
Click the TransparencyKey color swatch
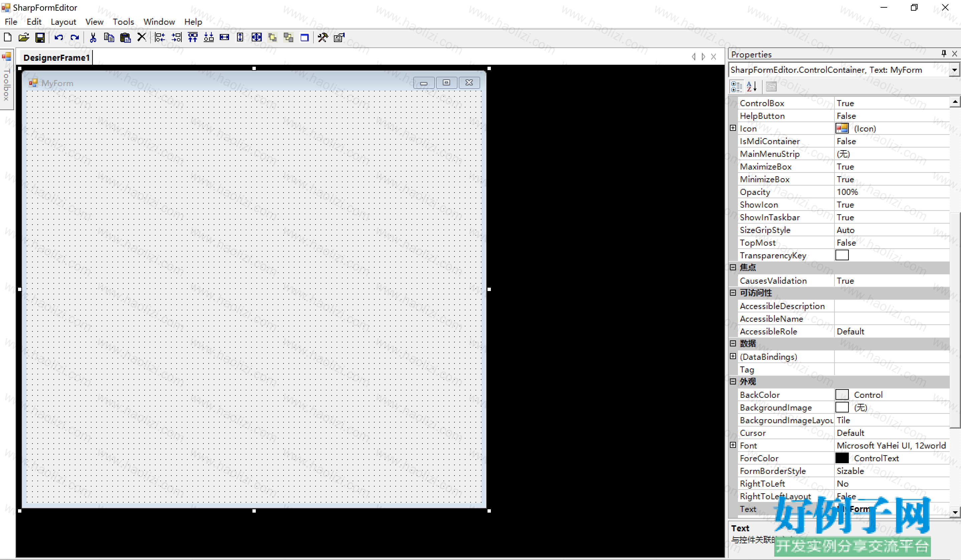[x=842, y=255]
